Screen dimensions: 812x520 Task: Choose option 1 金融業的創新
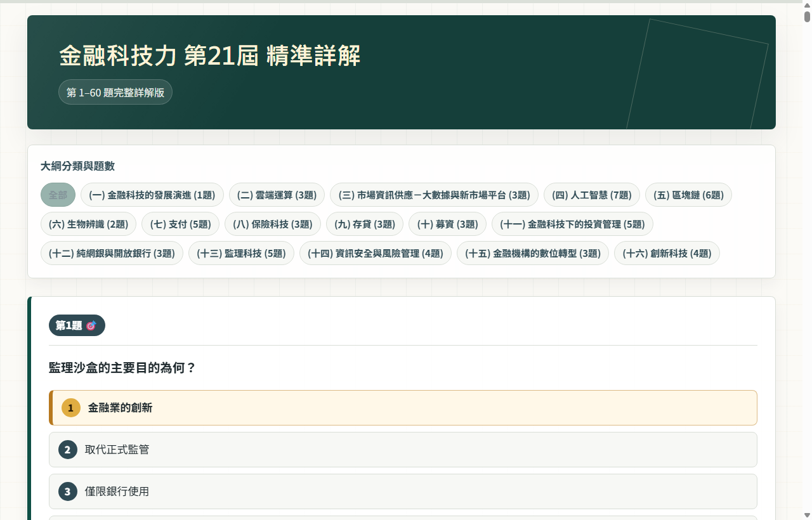click(x=403, y=408)
